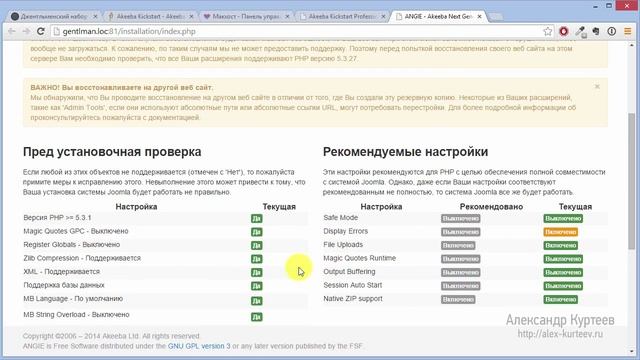This screenshot has width=640, height=360.
Task: Click the scrollbar down arrow
Action: click(x=632, y=351)
